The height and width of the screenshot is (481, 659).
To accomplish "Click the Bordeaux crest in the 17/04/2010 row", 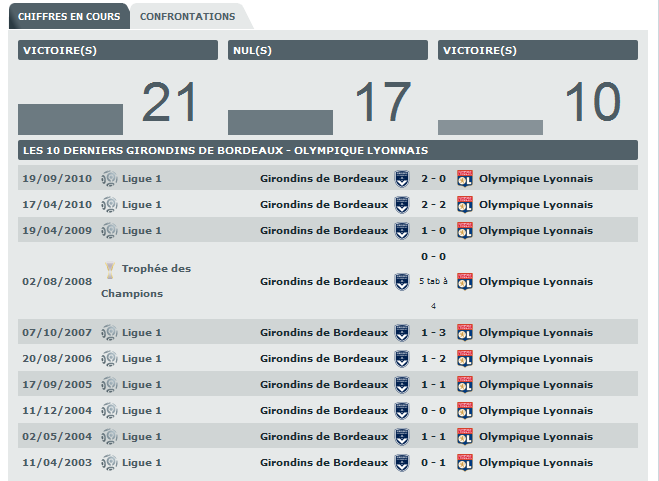I will (x=401, y=204).
